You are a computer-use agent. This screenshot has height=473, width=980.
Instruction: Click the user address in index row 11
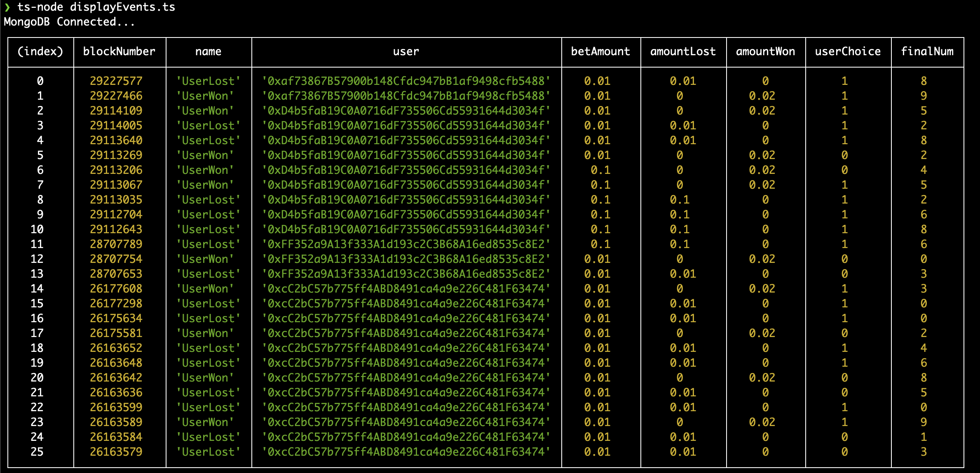click(406, 244)
